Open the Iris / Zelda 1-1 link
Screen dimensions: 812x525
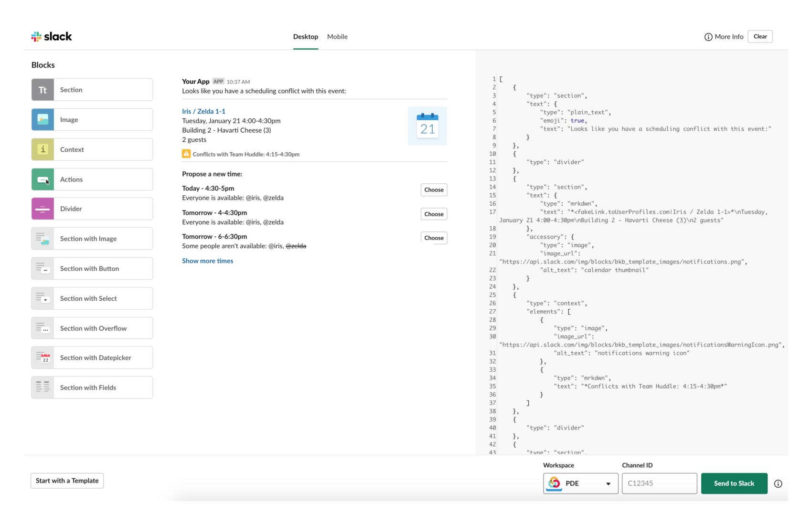click(203, 111)
